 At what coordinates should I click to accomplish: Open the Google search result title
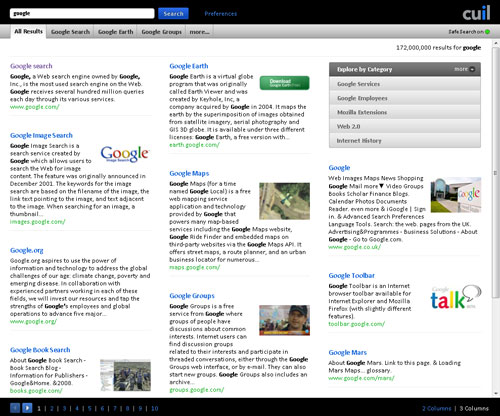click(x=31, y=66)
